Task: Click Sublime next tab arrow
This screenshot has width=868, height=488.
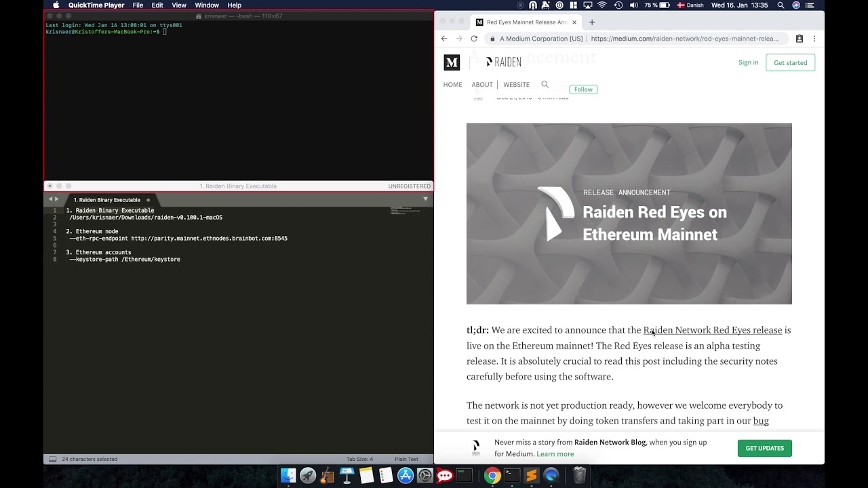Action: point(57,199)
